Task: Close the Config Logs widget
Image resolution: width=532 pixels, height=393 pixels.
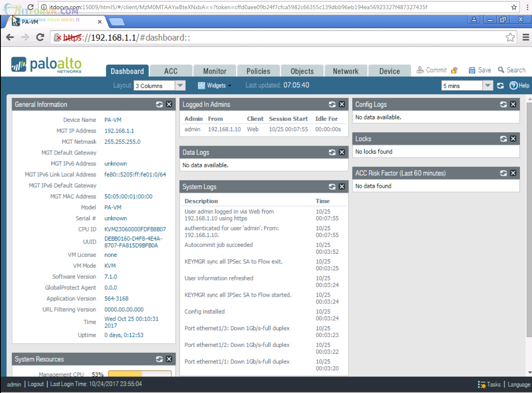Action: pyautogui.click(x=513, y=105)
